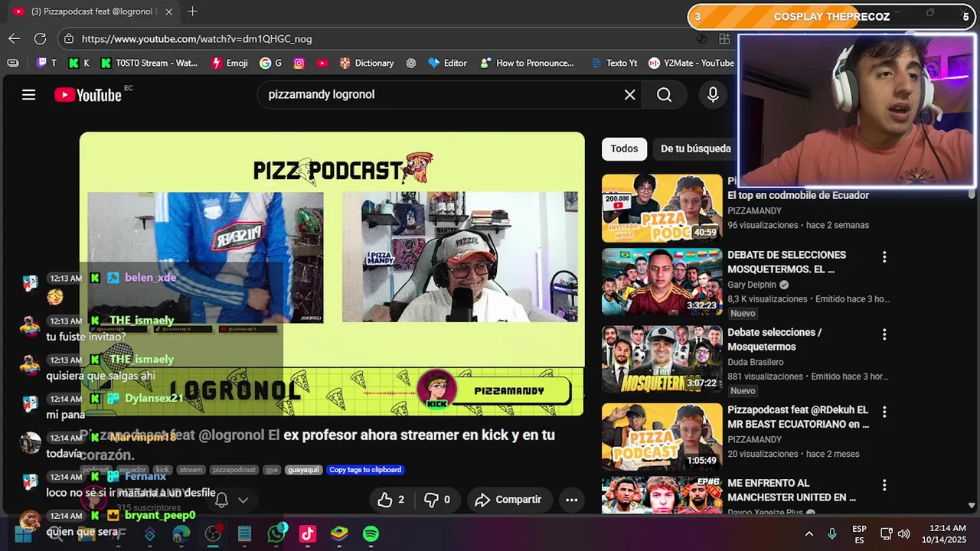Start voice search with the microphone
Image resolution: width=980 pixels, height=551 pixels.
coord(713,95)
